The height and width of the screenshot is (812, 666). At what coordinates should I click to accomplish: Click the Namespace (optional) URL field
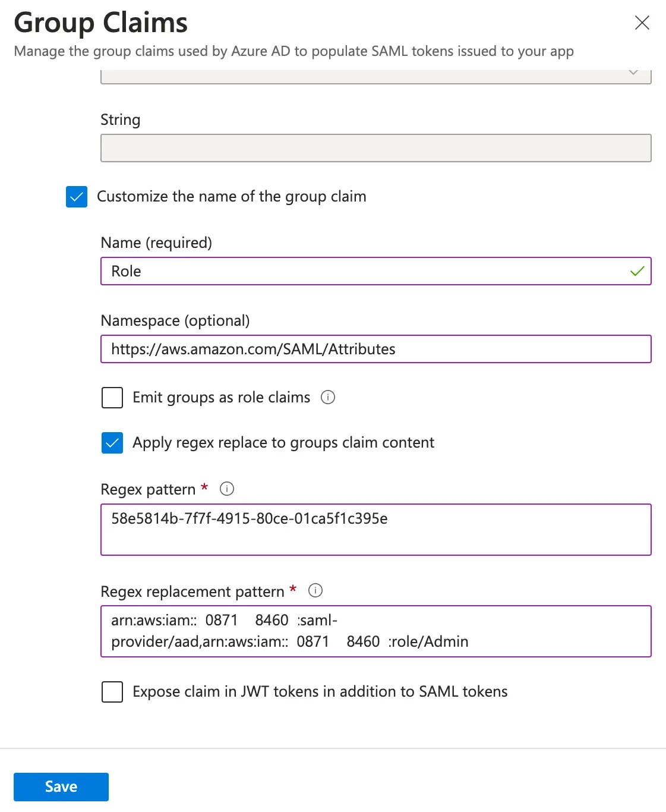point(375,349)
